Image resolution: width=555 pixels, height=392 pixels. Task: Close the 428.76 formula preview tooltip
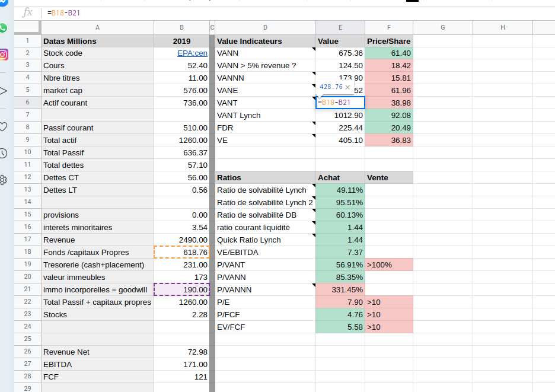tap(348, 87)
